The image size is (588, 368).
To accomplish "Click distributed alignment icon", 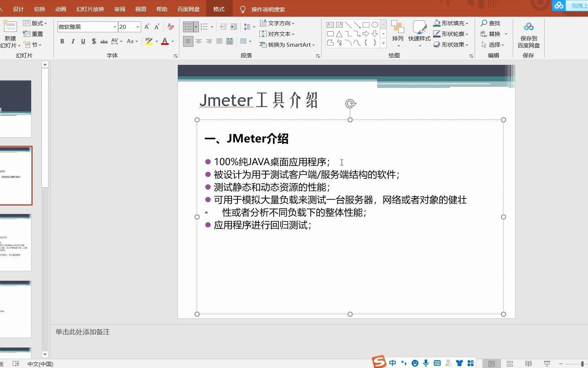I will pos(230,41).
